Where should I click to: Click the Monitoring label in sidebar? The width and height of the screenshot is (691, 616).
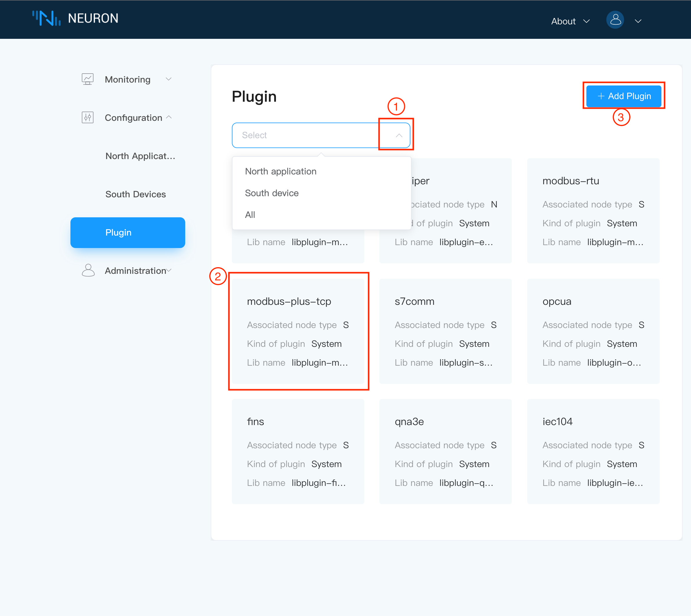click(128, 80)
